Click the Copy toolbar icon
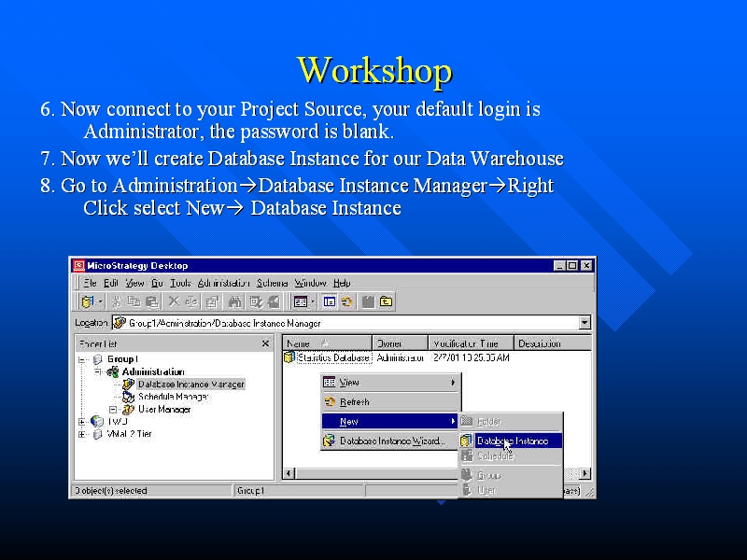The height and width of the screenshot is (560, 747). pos(134,301)
